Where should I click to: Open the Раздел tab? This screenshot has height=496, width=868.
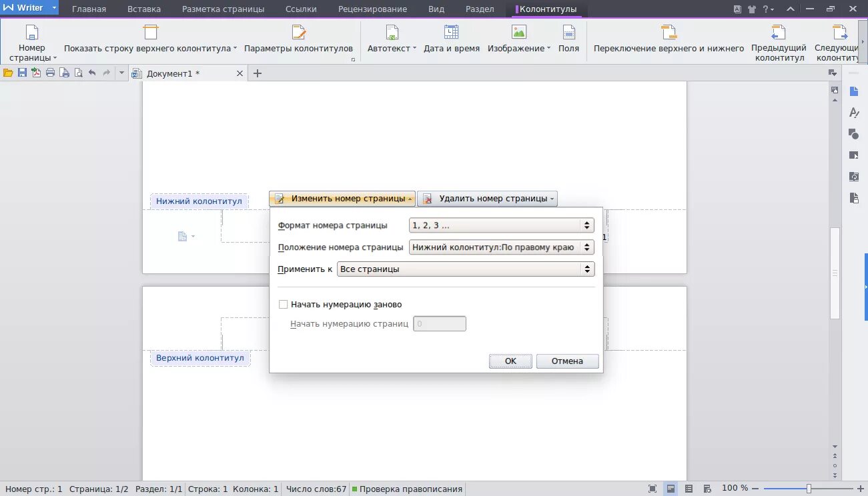tap(480, 9)
